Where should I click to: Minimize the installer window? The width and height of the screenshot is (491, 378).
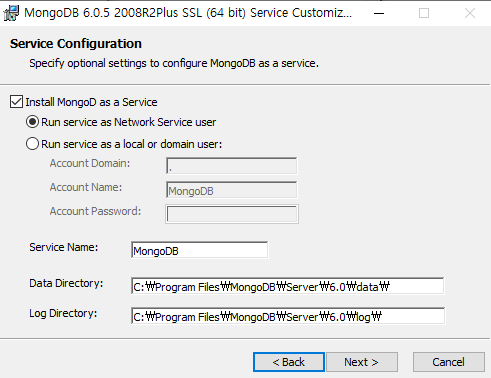click(x=379, y=13)
